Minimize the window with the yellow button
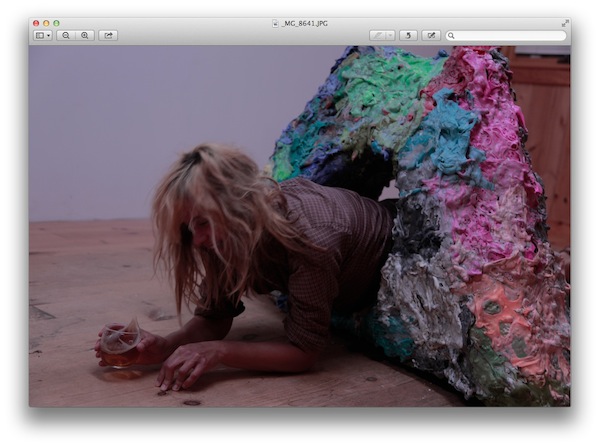 coord(46,22)
